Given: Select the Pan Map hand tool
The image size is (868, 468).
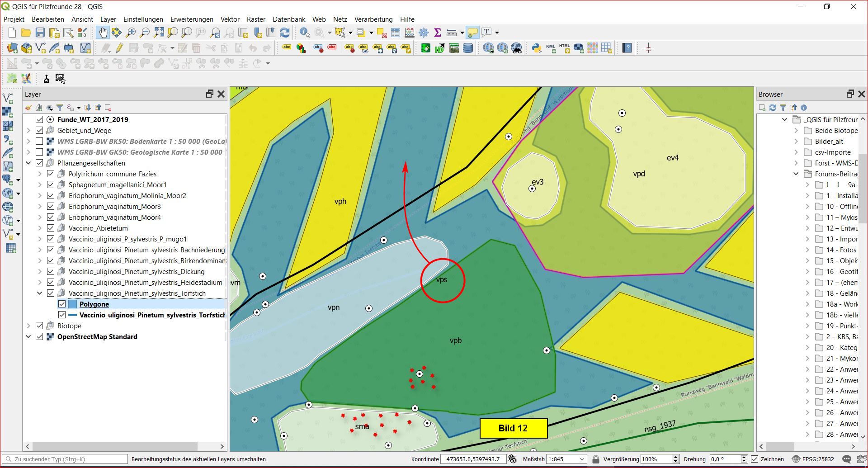Looking at the screenshot, I should click(x=103, y=33).
